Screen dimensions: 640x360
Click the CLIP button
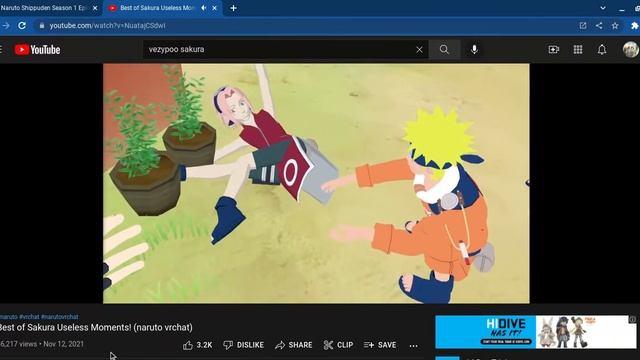338,345
